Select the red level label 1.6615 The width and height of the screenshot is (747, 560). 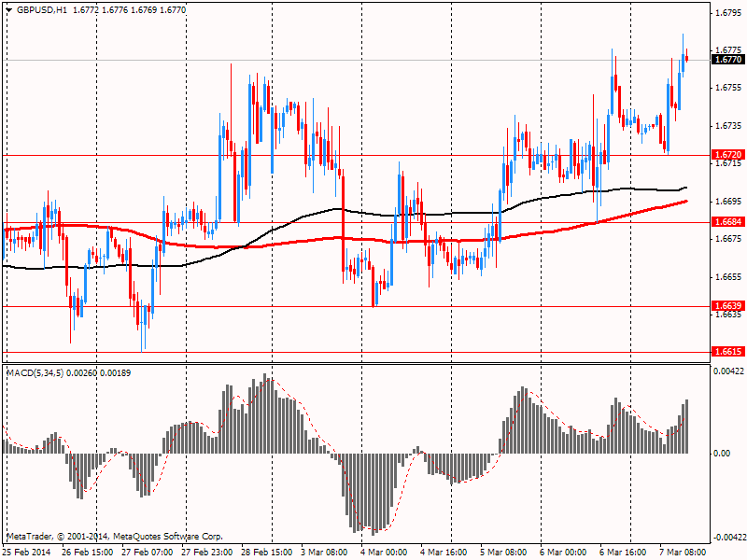[x=727, y=352]
